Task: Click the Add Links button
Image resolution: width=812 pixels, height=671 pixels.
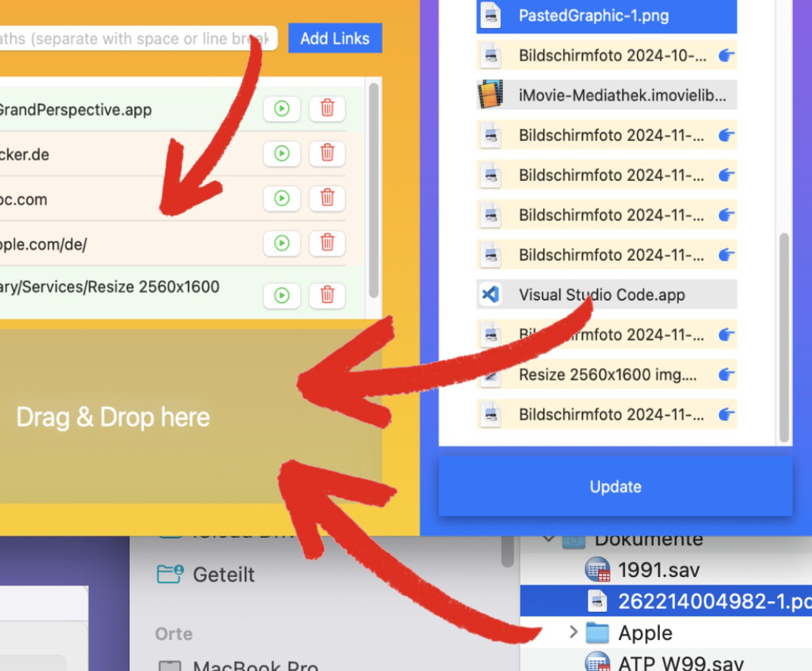Action: [335, 38]
